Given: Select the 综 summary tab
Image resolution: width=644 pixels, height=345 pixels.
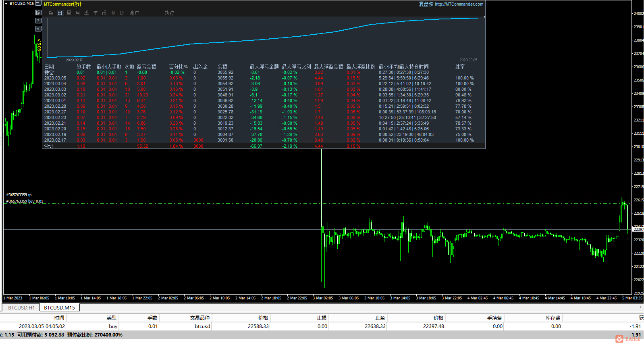Looking at the screenshot, I should pos(51,13).
